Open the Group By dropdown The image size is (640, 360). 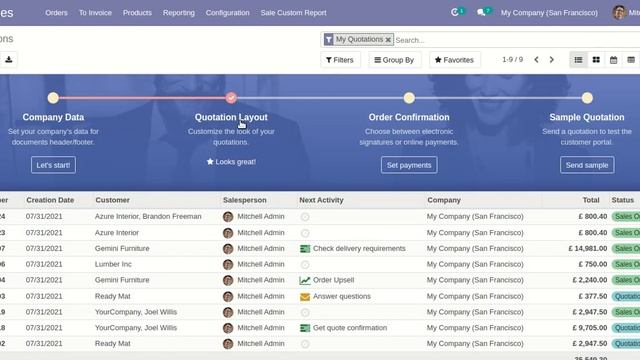click(394, 60)
